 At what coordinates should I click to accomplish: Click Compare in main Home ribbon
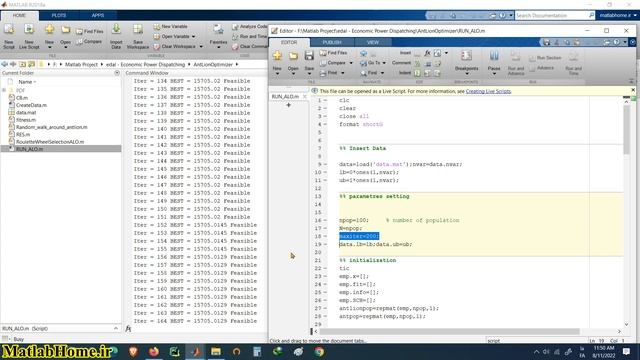point(89,42)
